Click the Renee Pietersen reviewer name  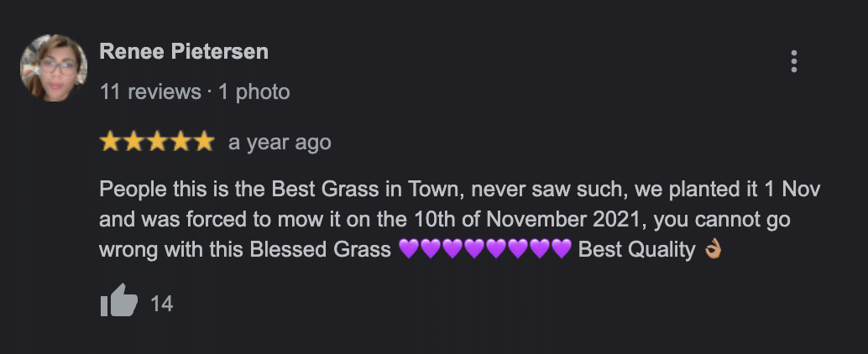tap(184, 51)
